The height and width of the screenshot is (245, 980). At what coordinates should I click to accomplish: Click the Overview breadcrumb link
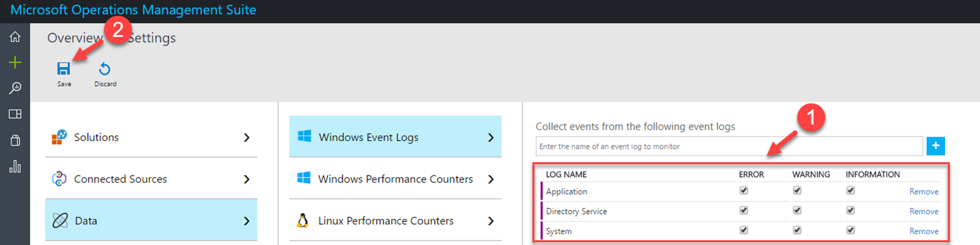(x=75, y=38)
